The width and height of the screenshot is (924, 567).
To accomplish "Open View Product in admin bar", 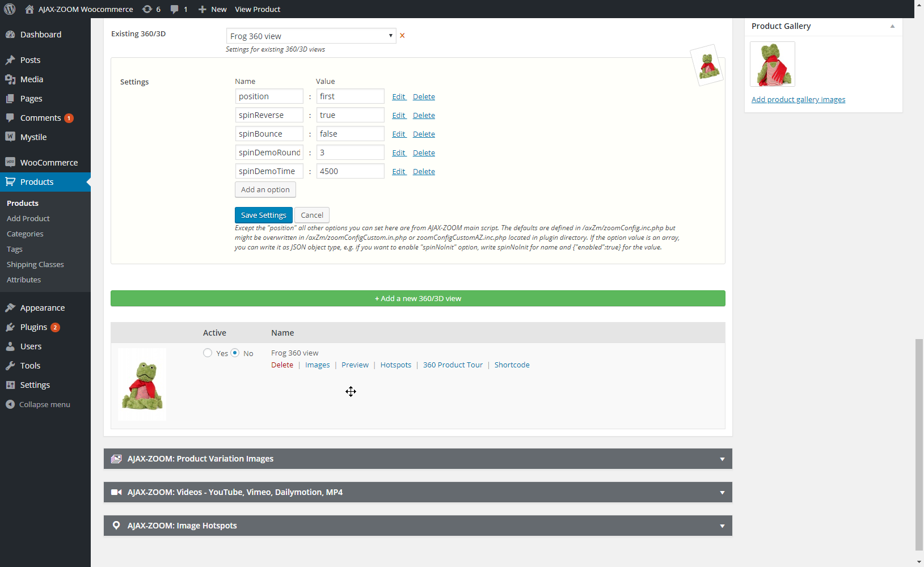I will [258, 9].
